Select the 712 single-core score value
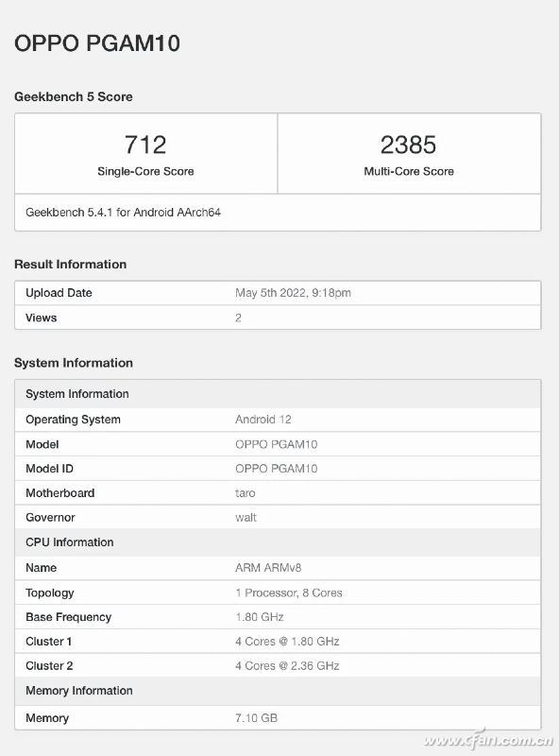559x756 pixels. tap(145, 145)
